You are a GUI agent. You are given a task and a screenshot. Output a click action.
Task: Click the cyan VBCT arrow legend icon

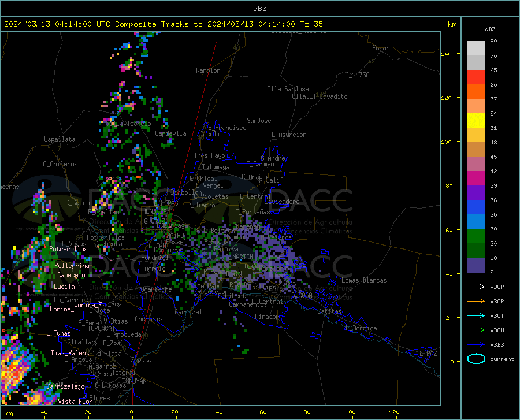pos(476,315)
